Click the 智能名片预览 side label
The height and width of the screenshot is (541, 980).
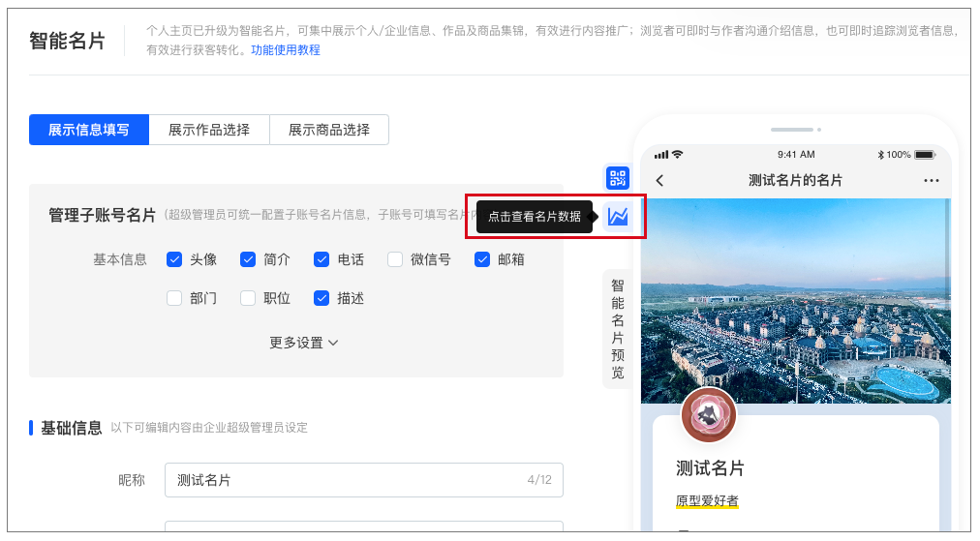[x=617, y=329]
